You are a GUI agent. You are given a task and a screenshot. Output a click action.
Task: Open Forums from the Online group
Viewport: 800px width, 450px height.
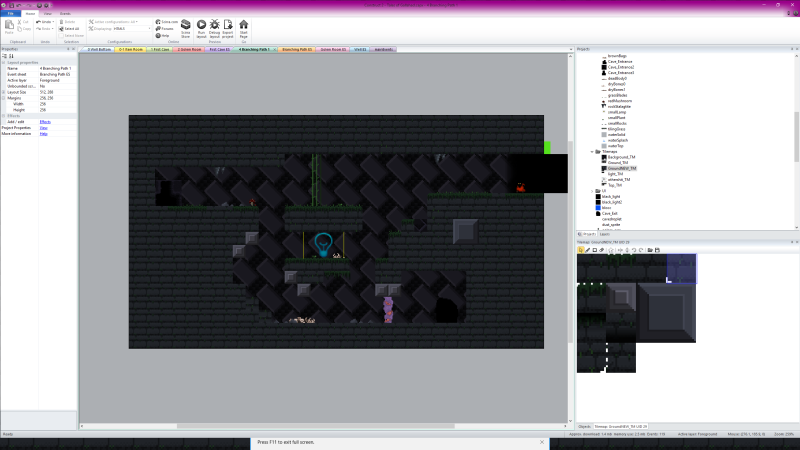click(165, 29)
